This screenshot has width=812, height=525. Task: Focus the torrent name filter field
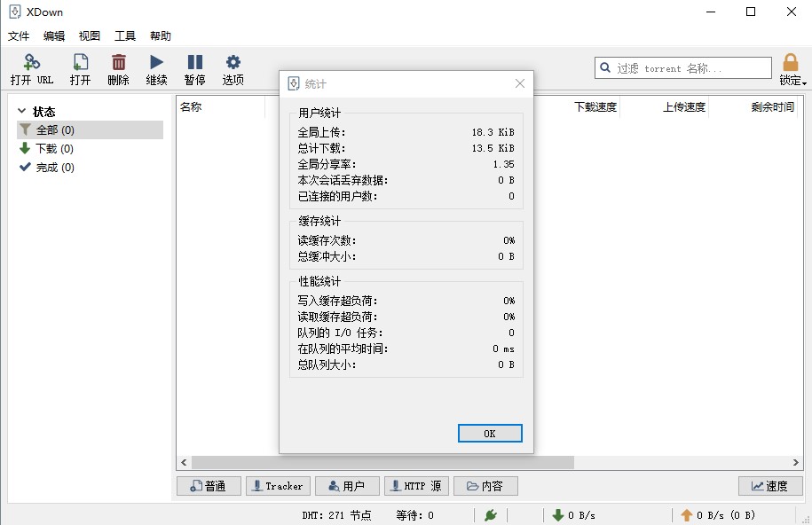[683, 67]
